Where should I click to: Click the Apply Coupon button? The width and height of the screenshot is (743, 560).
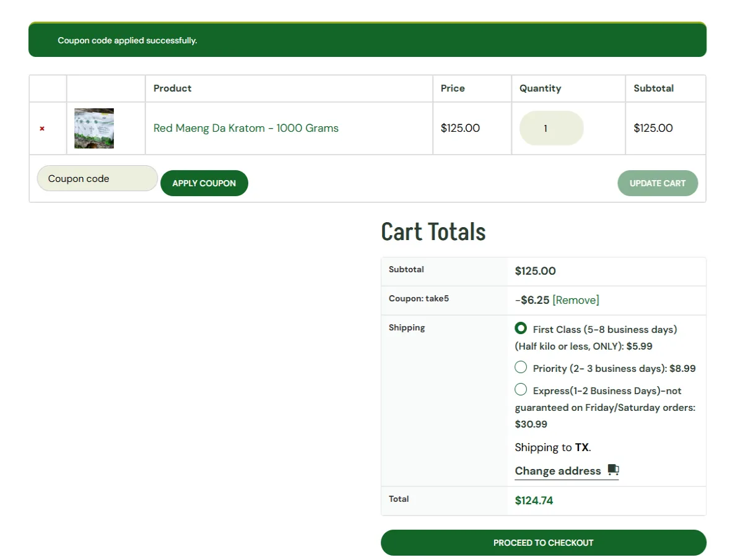(204, 183)
